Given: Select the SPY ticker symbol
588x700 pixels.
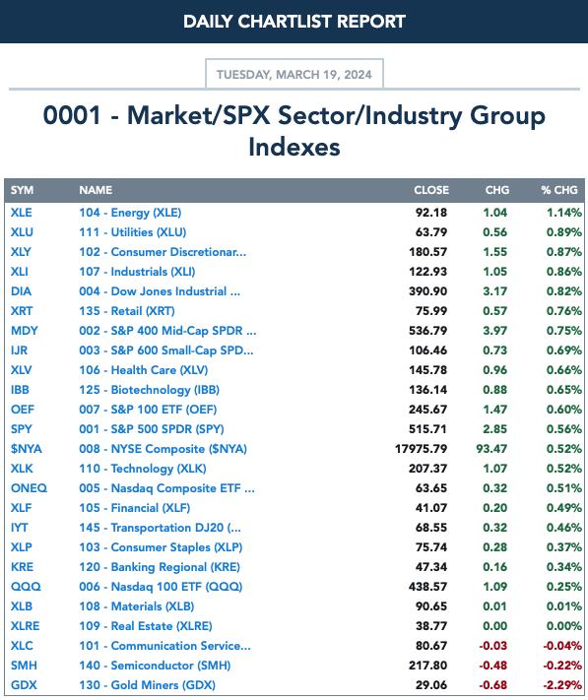Looking at the screenshot, I should (x=22, y=429).
